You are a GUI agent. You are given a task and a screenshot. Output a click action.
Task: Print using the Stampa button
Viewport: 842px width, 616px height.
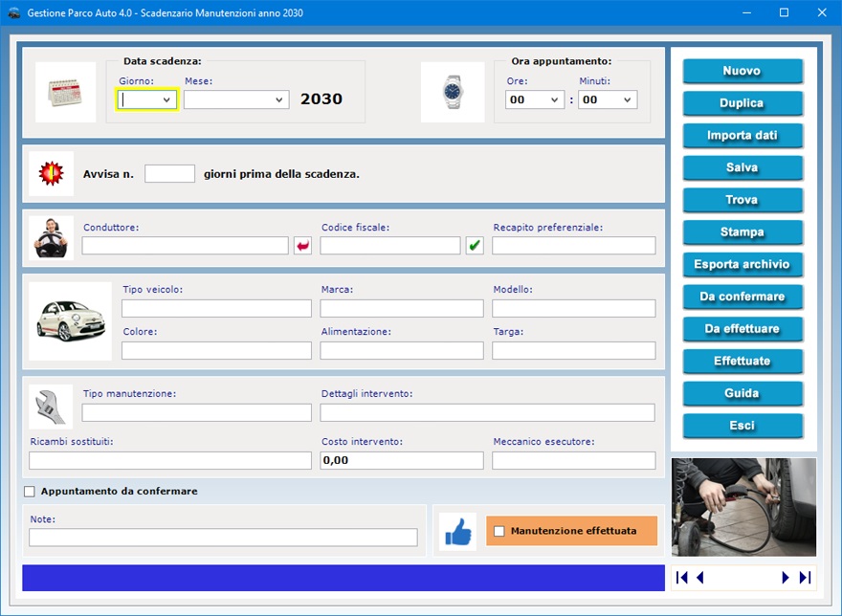[742, 232]
